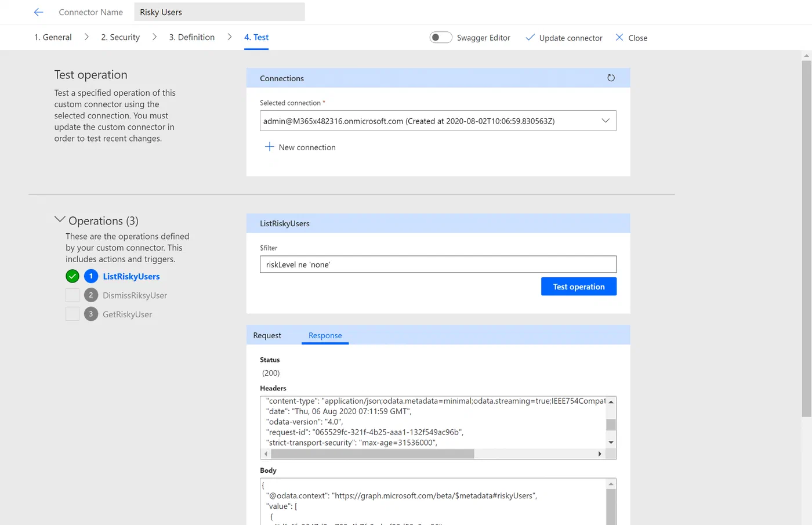Click the Headers box scroll up arrow
This screenshot has height=525, width=812.
[611, 401]
